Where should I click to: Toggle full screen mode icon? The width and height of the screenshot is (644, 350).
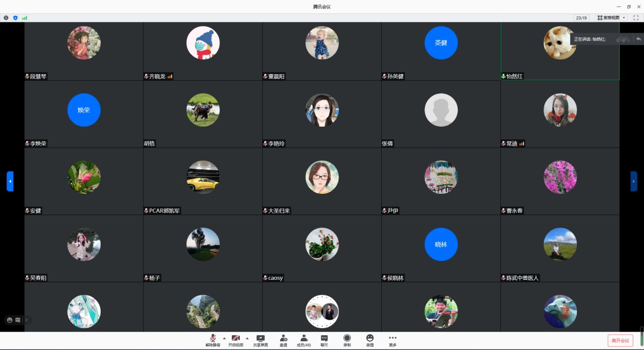pos(635,18)
